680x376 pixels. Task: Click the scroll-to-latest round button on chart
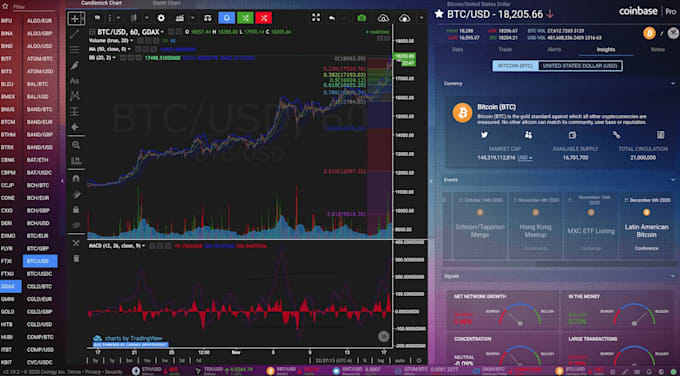[383, 336]
